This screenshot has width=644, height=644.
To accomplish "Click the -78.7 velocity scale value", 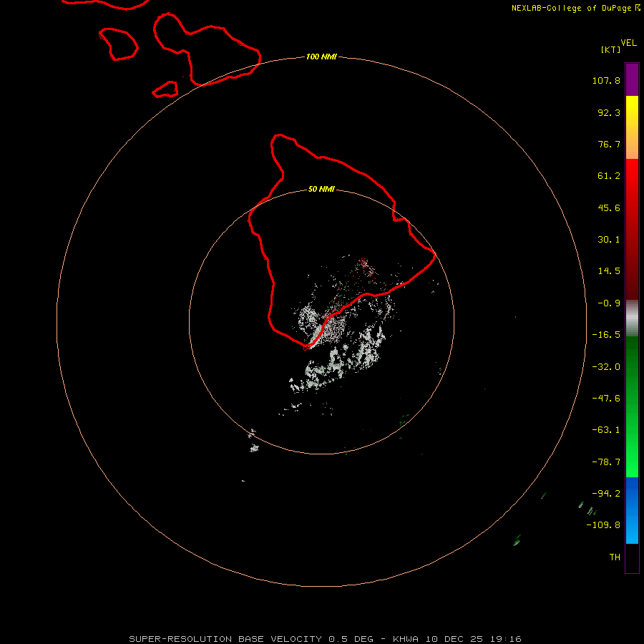I will (x=606, y=462).
